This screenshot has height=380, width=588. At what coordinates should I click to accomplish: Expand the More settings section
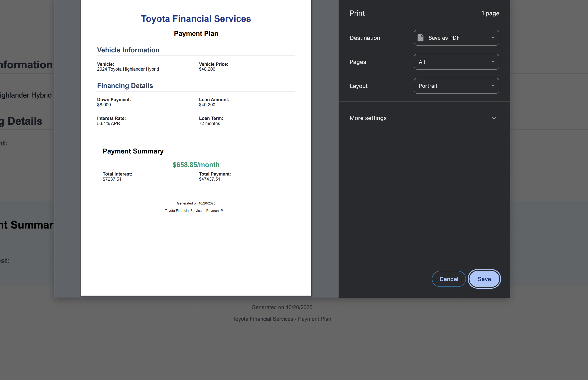coord(368,118)
